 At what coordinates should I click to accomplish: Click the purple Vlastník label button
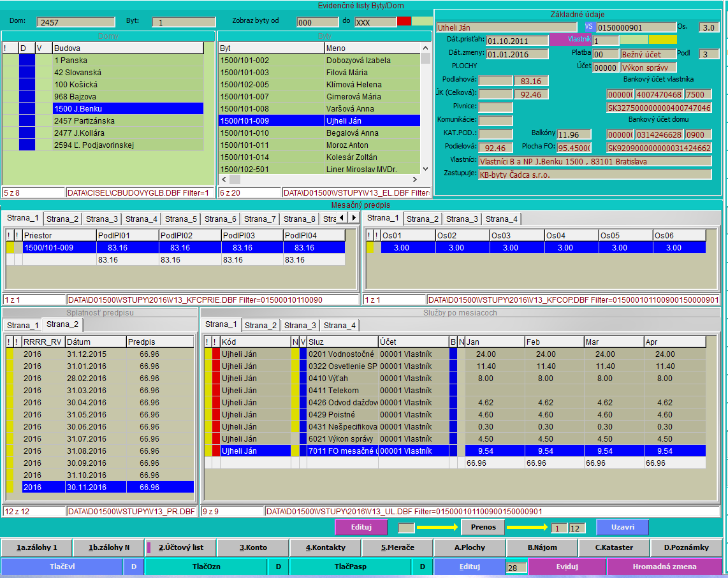pos(571,40)
